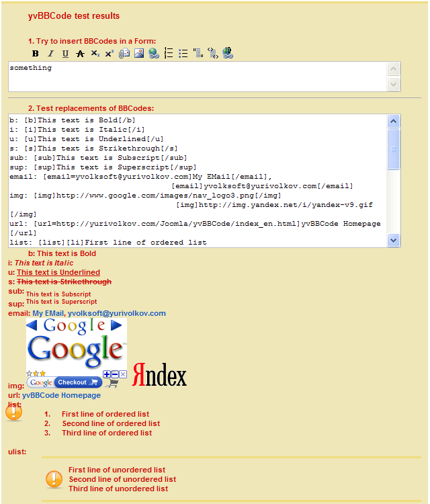Image resolution: width=430 pixels, height=504 pixels.
Task: Click 'Third line of ordered list' text
Action: tap(107, 433)
